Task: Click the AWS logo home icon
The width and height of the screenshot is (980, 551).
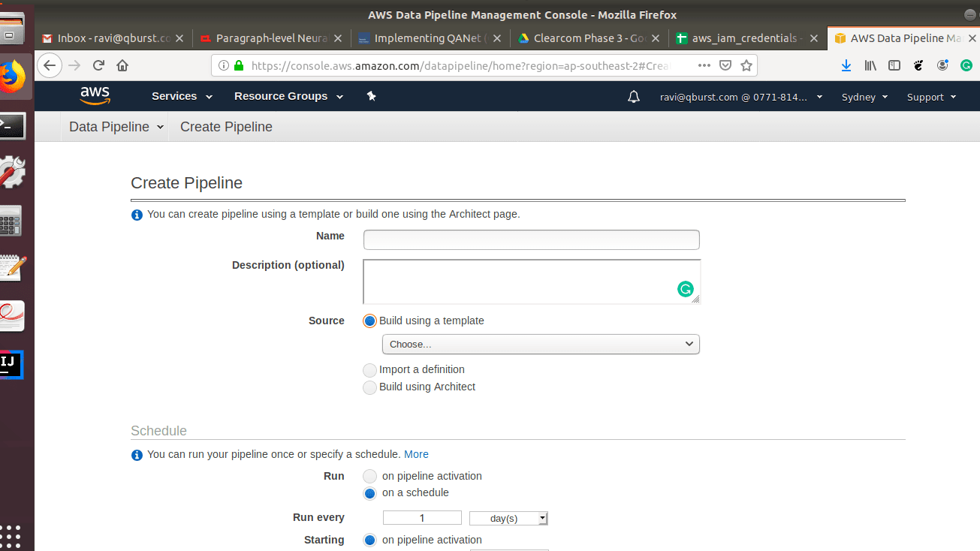Action: pyautogui.click(x=95, y=95)
